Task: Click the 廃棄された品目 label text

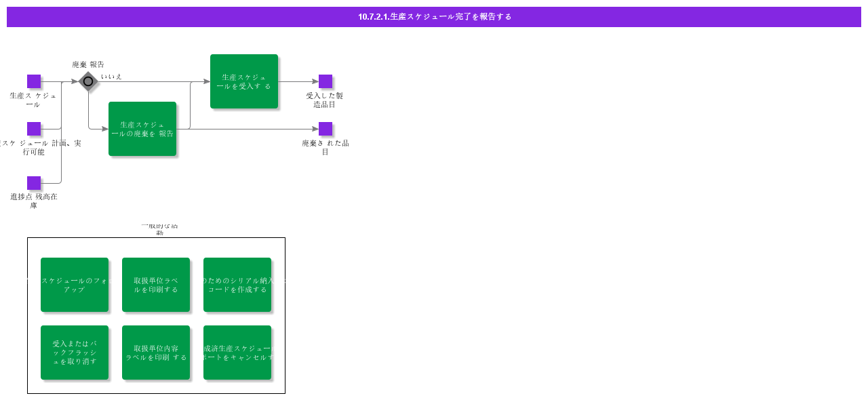Action: click(x=325, y=147)
